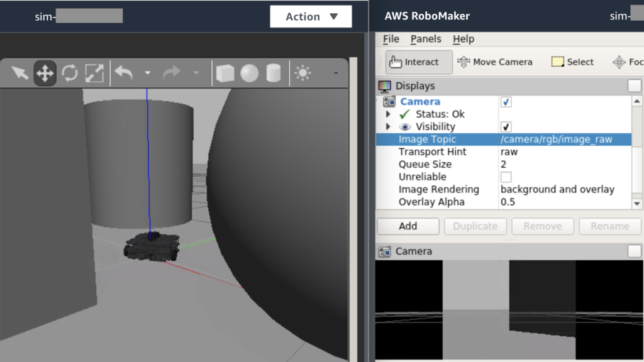Activate the Move Camera tool
Image resolution: width=644 pixels, height=362 pixels.
495,62
